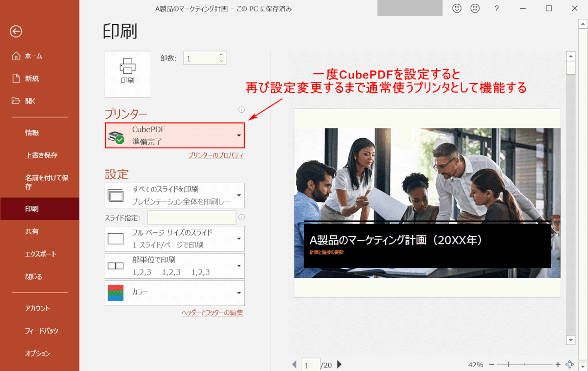Select 印刷 in the sidebar
This screenshot has height=371, width=588.
(x=39, y=209)
